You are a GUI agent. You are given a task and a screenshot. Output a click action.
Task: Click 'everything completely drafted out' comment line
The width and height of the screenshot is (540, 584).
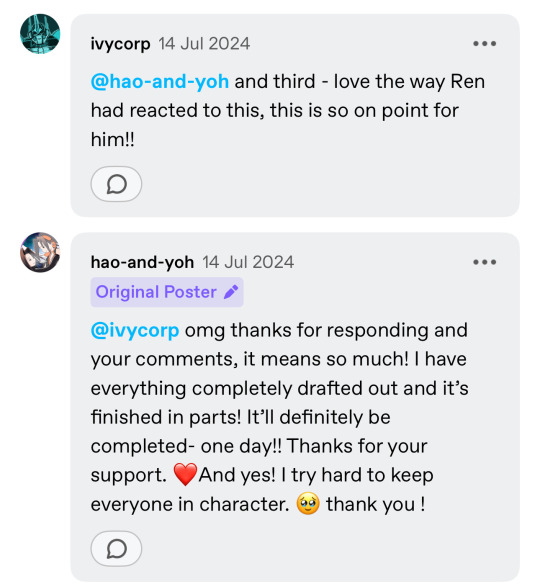click(x=280, y=388)
